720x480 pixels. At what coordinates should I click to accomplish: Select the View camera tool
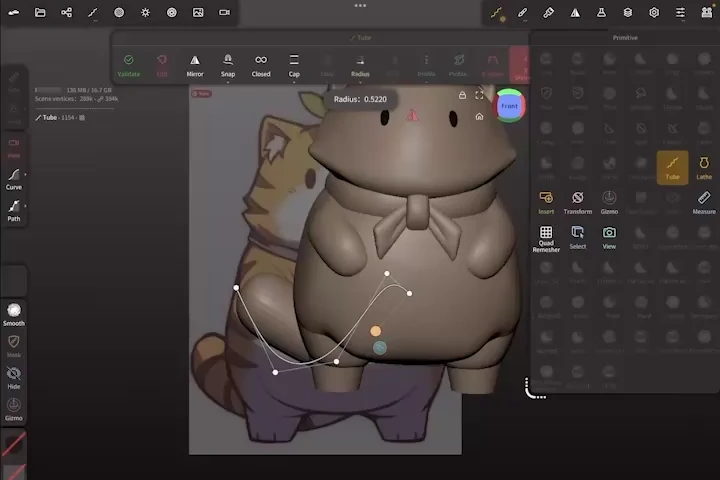coord(609,237)
